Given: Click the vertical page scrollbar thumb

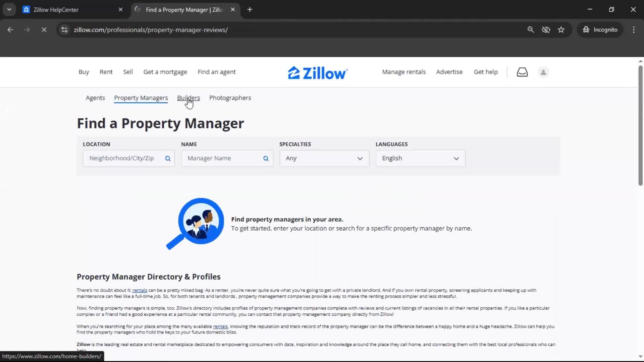Looking at the screenshot, I should [640, 126].
